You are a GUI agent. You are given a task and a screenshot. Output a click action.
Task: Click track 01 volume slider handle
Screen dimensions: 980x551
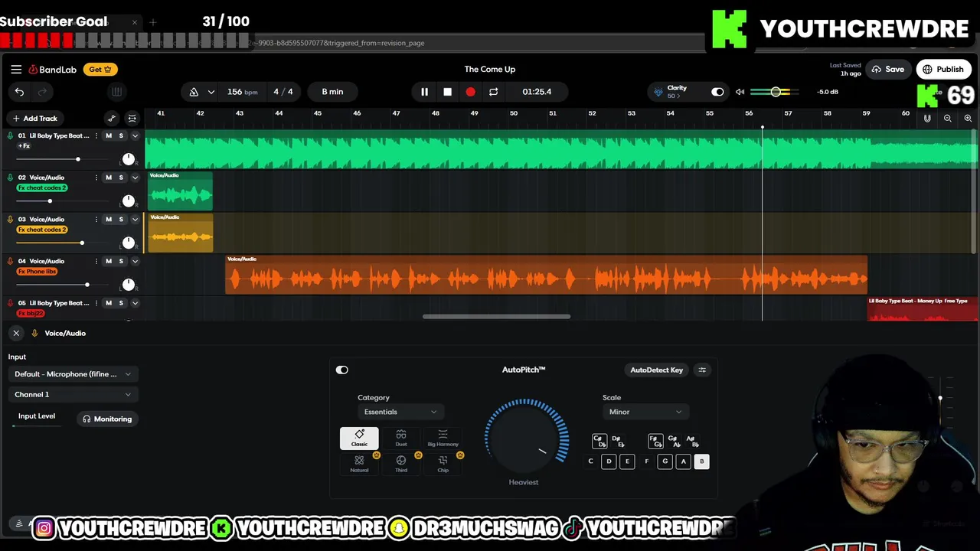(77, 159)
